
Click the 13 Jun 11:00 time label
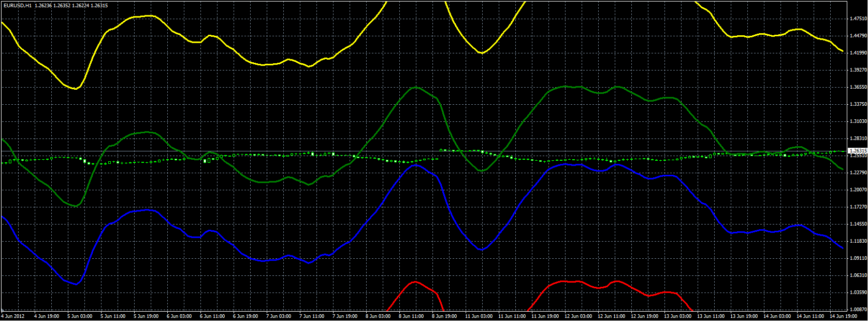pos(711,316)
